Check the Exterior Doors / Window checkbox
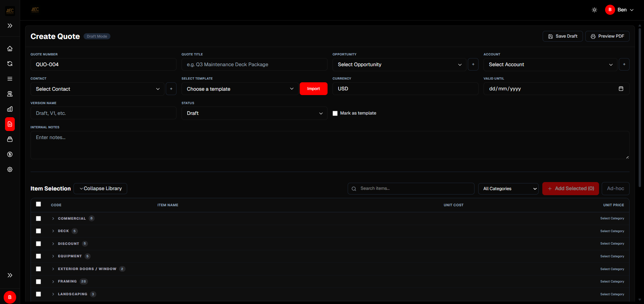Viewport: 644px width, 304px height. pos(39,269)
